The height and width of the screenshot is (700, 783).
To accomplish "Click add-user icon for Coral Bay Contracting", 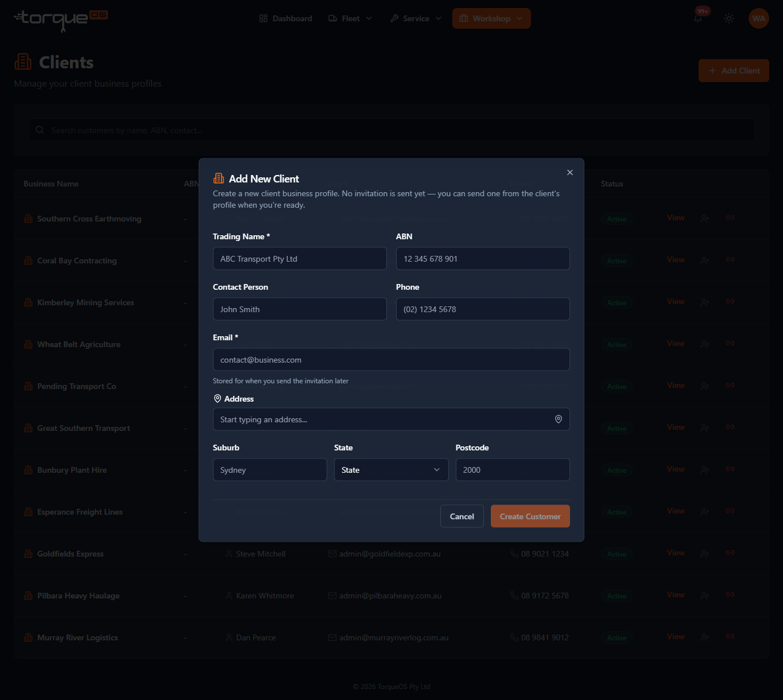I will coord(704,260).
